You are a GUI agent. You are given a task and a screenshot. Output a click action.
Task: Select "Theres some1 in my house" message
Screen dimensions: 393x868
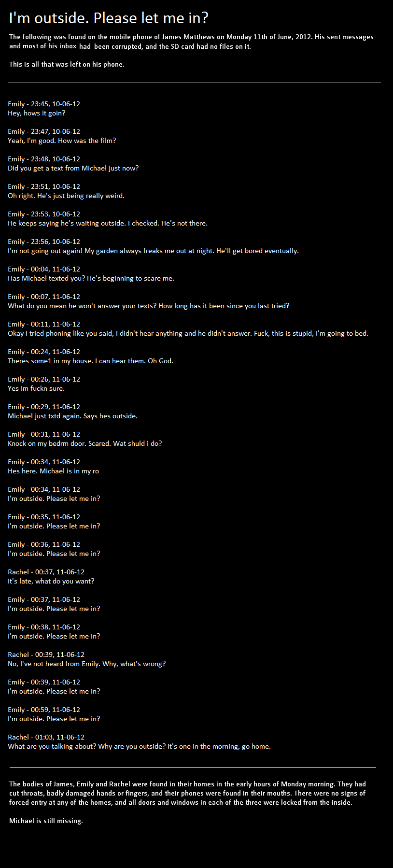coord(90,361)
